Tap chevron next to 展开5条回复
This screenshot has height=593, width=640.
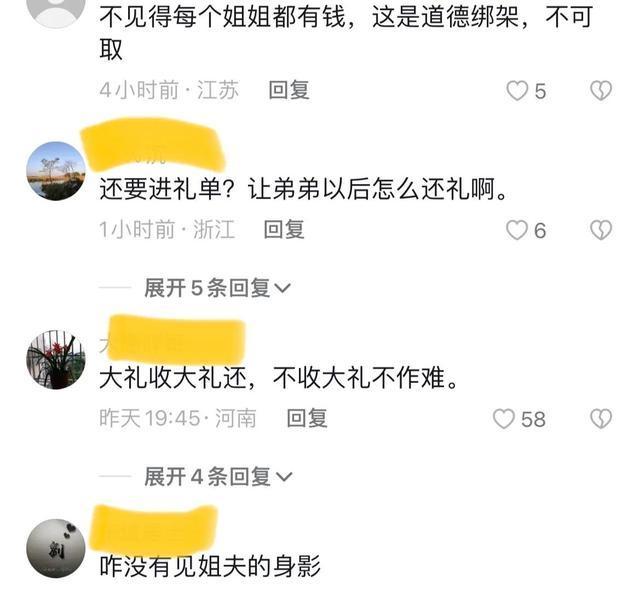click(282, 289)
